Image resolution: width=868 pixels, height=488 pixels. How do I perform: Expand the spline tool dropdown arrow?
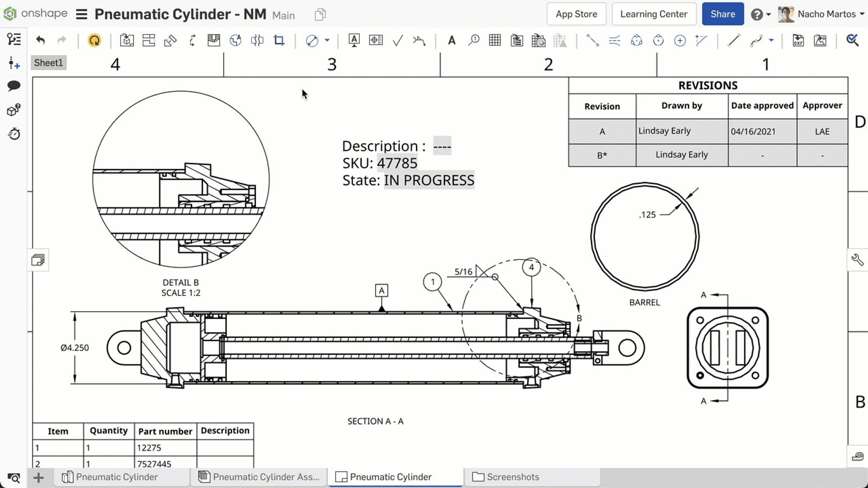pos(771,40)
